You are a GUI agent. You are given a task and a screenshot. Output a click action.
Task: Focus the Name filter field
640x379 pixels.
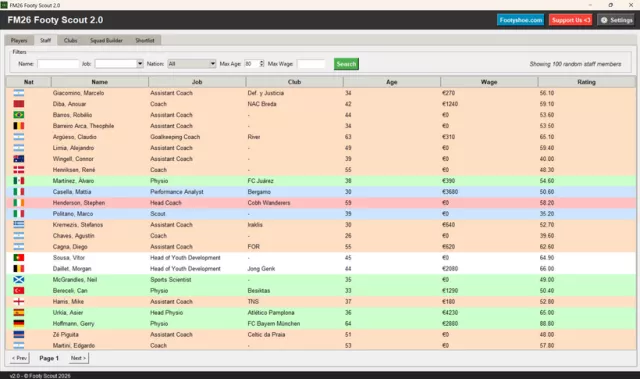tap(58, 64)
